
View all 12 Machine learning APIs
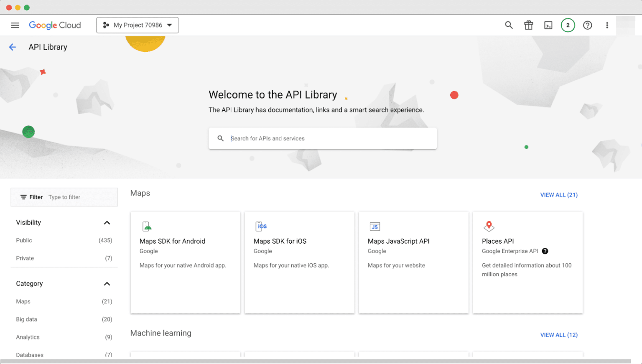[x=559, y=335]
